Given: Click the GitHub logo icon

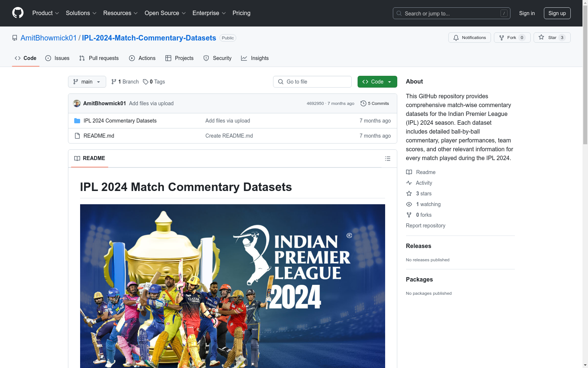Looking at the screenshot, I should (18, 13).
